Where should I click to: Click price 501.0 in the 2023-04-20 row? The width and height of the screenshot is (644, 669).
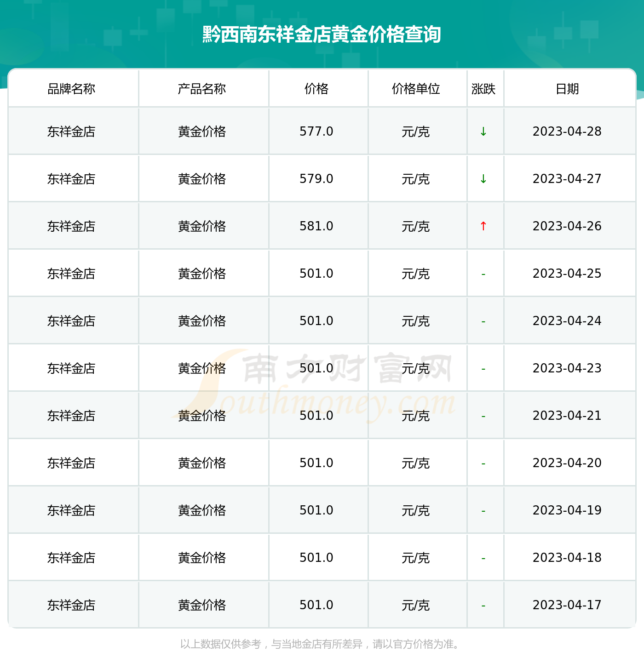pyautogui.click(x=316, y=463)
